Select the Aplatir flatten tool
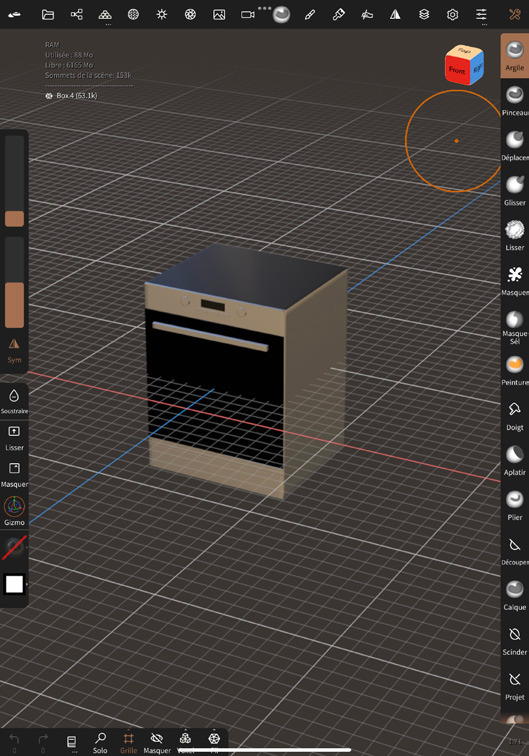The image size is (529, 756). coord(515,459)
